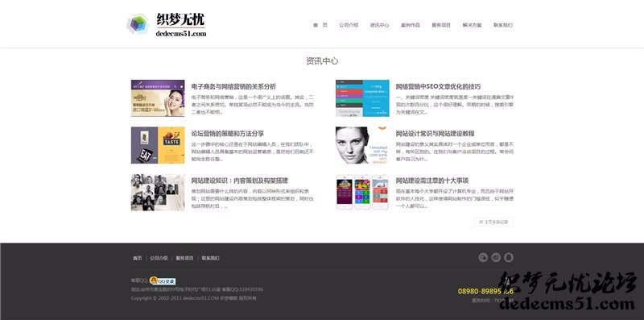Open the footer 服务项目 link
The image size is (644, 320).
184,258
